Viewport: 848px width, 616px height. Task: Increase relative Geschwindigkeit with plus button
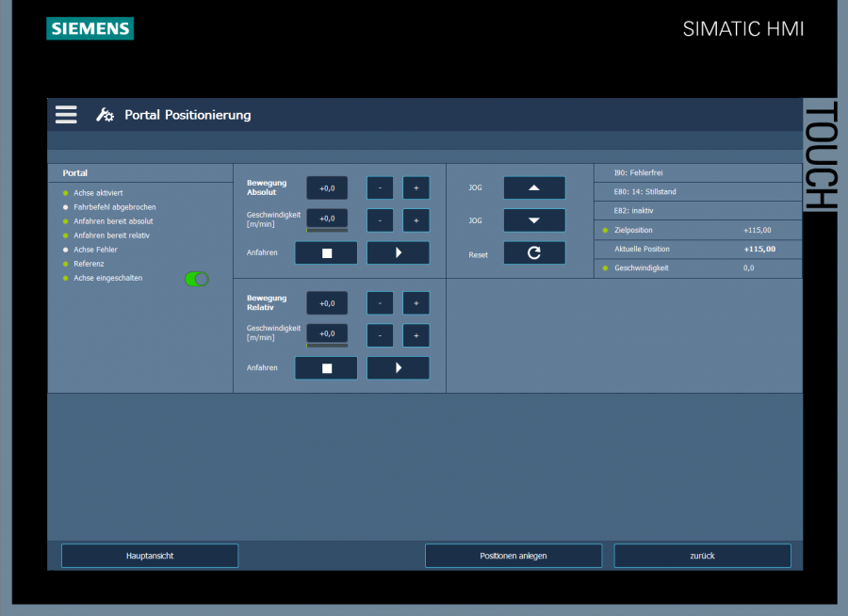click(x=416, y=335)
